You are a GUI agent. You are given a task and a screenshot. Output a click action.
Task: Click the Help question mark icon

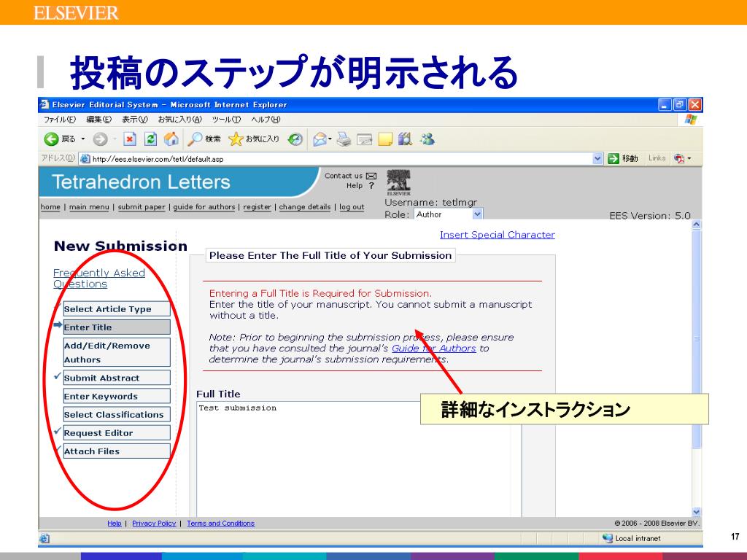pos(371,186)
